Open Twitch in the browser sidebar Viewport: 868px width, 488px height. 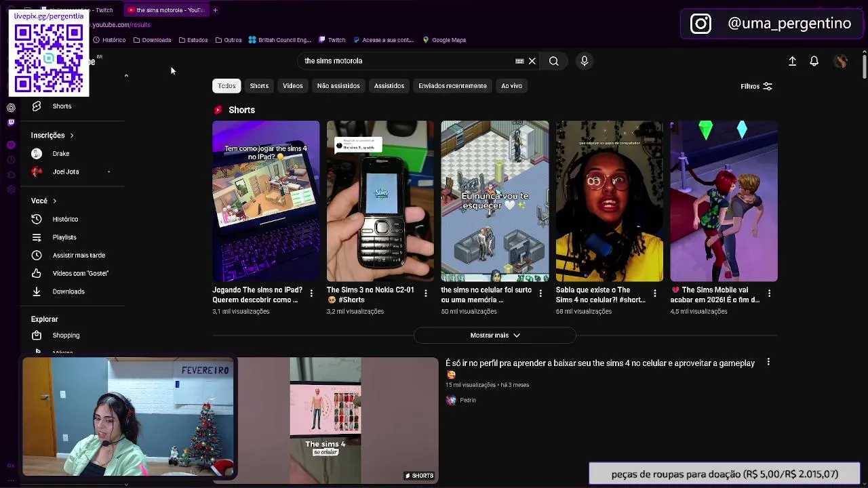point(11,123)
